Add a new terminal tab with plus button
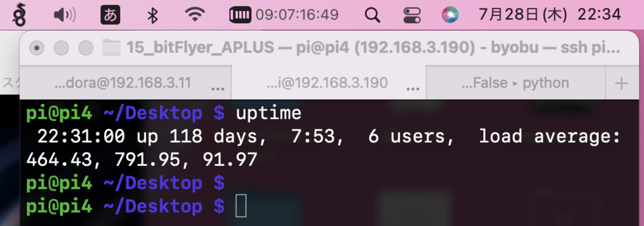The width and height of the screenshot is (644, 226). pos(621,83)
